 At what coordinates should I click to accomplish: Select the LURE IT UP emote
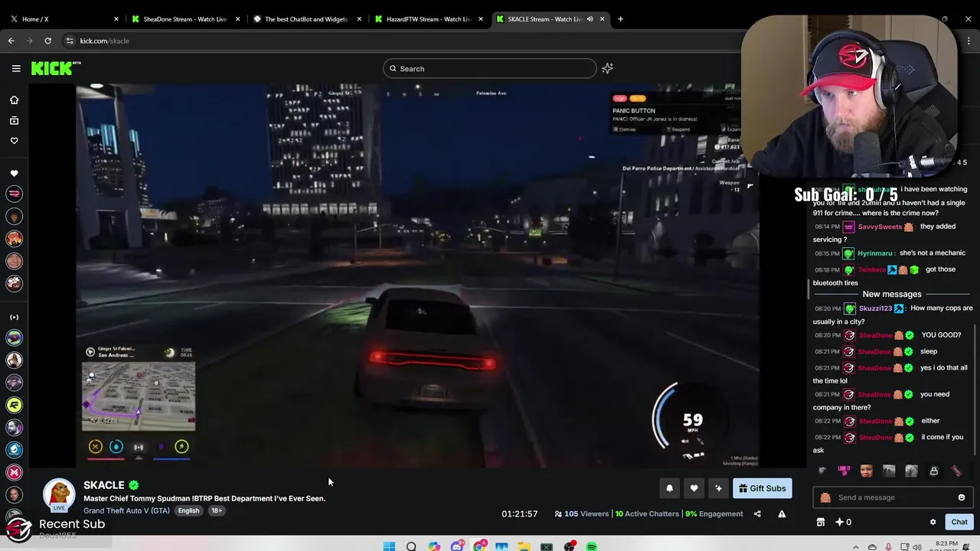coord(844,471)
